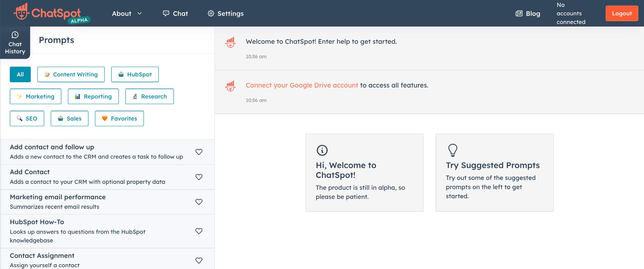
Task: Filter prompts by Favorites
Action: coord(119,118)
